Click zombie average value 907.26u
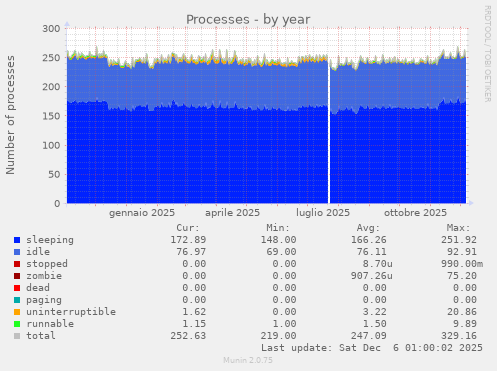 tap(372, 276)
